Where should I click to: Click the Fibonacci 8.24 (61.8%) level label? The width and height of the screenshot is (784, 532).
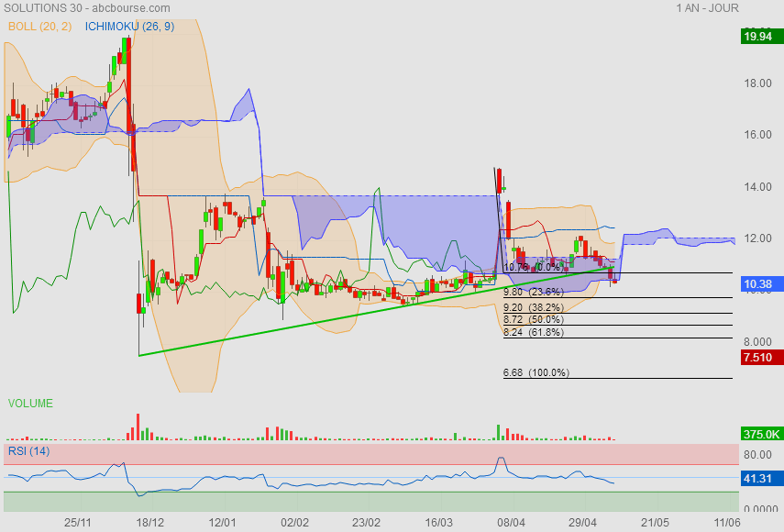click(534, 332)
